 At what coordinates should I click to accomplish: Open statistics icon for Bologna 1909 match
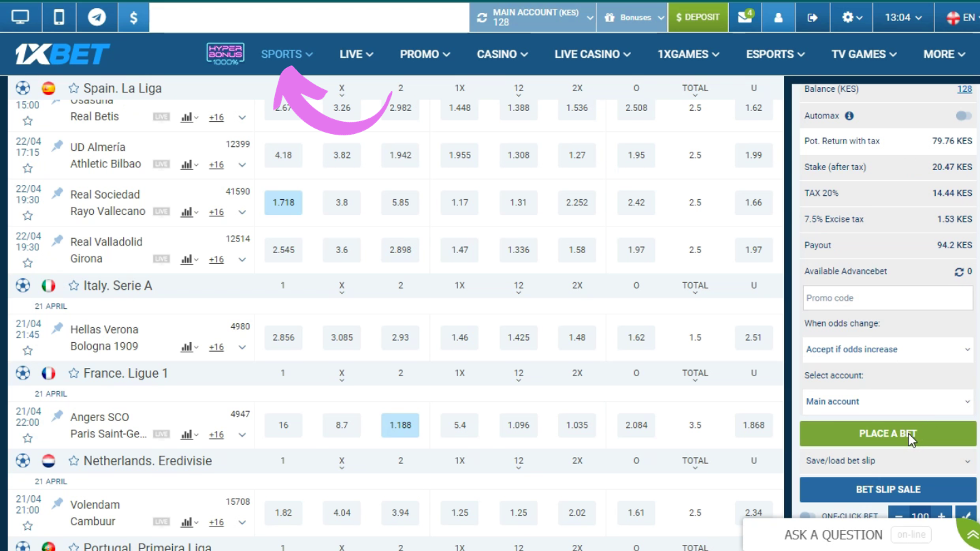pos(189,347)
